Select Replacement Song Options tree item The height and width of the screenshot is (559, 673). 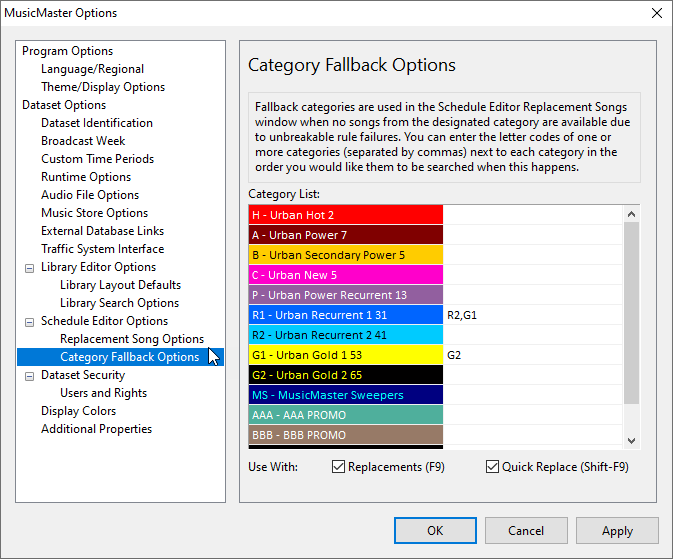point(132,339)
